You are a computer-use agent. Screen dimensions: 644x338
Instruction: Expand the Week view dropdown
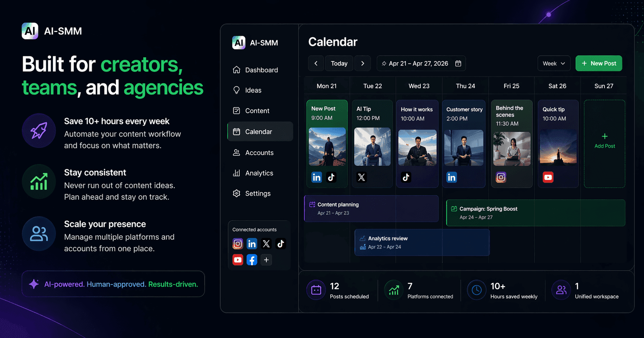(x=554, y=64)
